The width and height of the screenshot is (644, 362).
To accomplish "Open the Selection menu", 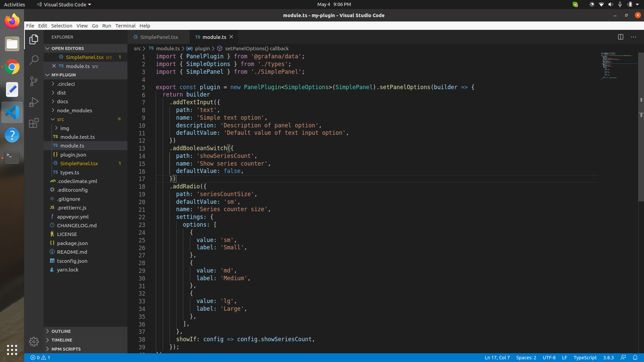I will tap(62, 26).
